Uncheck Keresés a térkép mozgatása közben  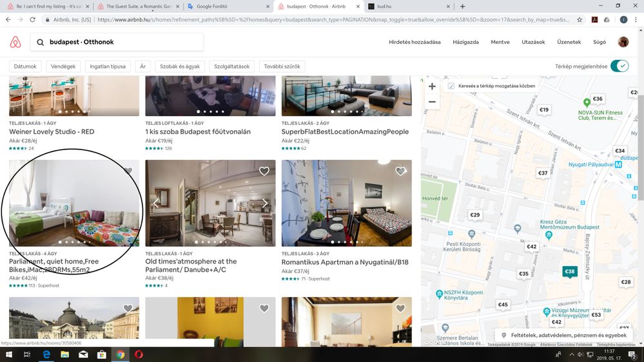coord(451,86)
